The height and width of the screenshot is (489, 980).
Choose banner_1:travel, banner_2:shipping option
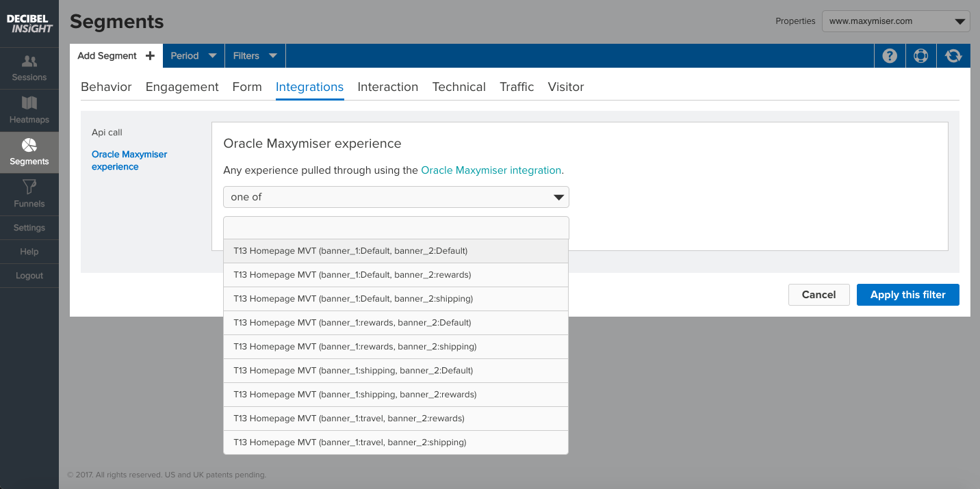pos(396,442)
